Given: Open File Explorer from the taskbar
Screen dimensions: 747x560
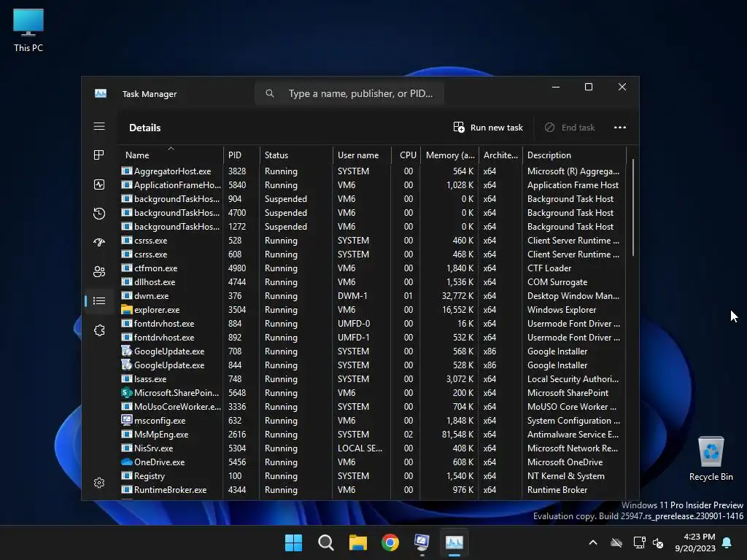Looking at the screenshot, I should pos(357,542).
